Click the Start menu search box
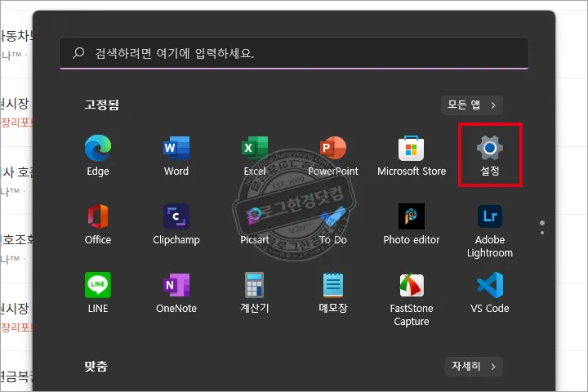This screenshot has height=392, width=588. [x=294, y=53]
